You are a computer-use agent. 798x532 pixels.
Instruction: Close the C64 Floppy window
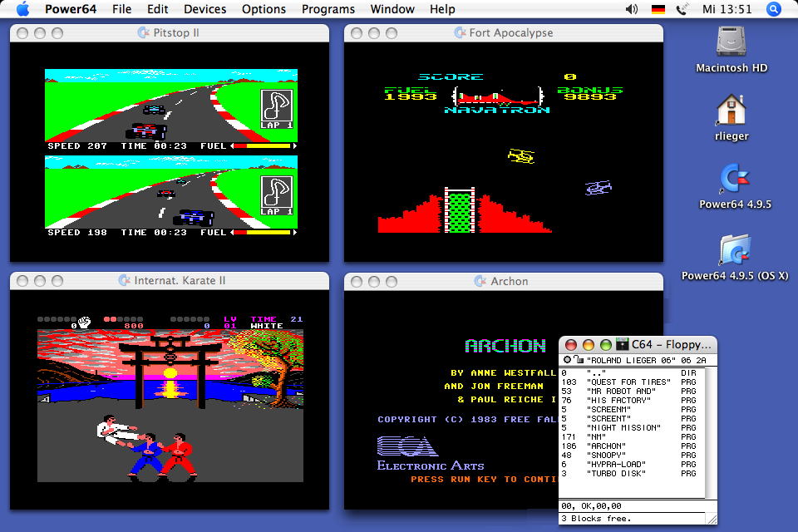[x=570, y=345]
